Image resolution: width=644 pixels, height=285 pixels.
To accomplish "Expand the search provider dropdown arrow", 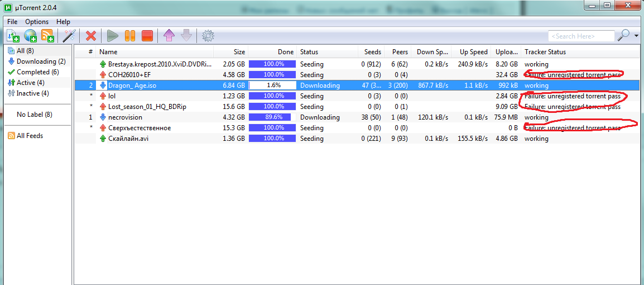I will coord(636,36).
